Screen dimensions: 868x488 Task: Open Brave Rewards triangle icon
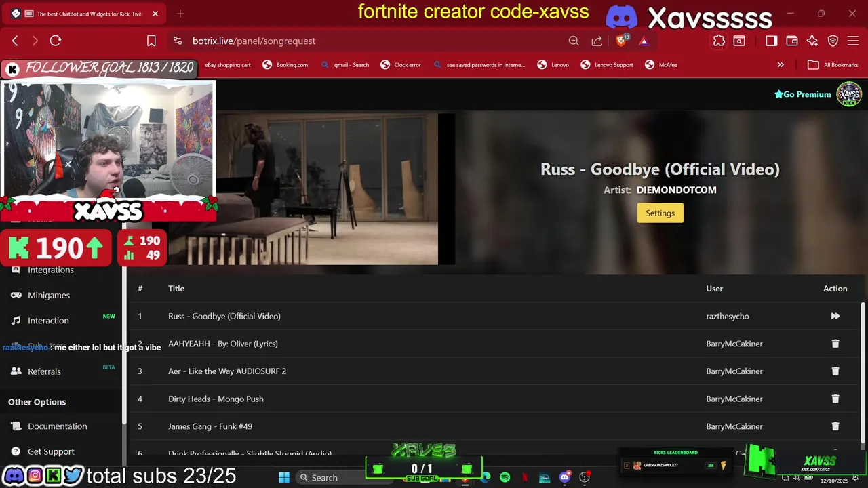pyautogui.click(x=644, y=41)
